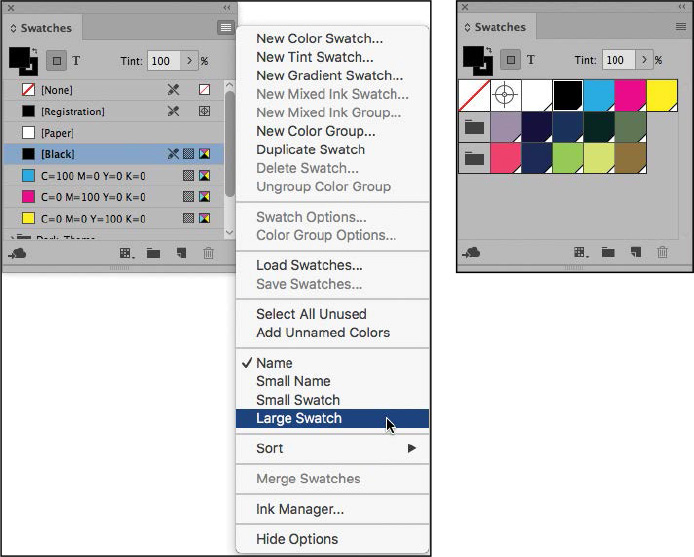The width and height of the screenshot is (694, 557).
Task: Select the checked Name view option
Action: [x=274, y=363]
